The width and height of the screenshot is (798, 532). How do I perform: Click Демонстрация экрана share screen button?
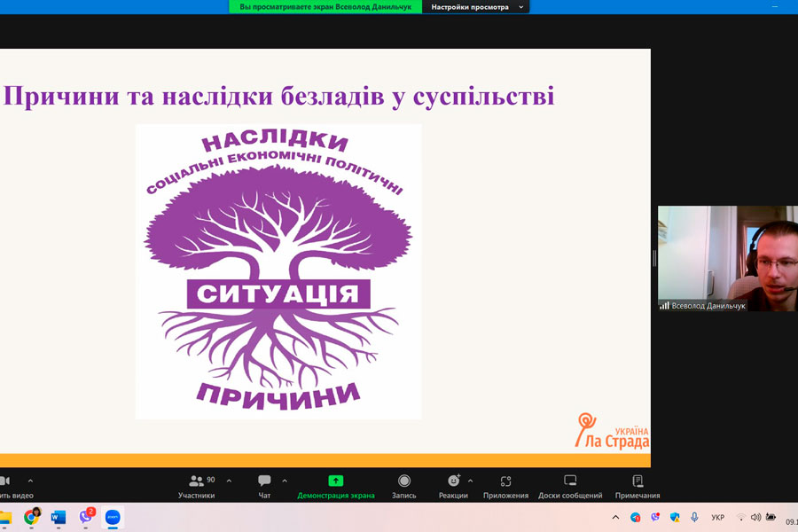coord(336,487)
